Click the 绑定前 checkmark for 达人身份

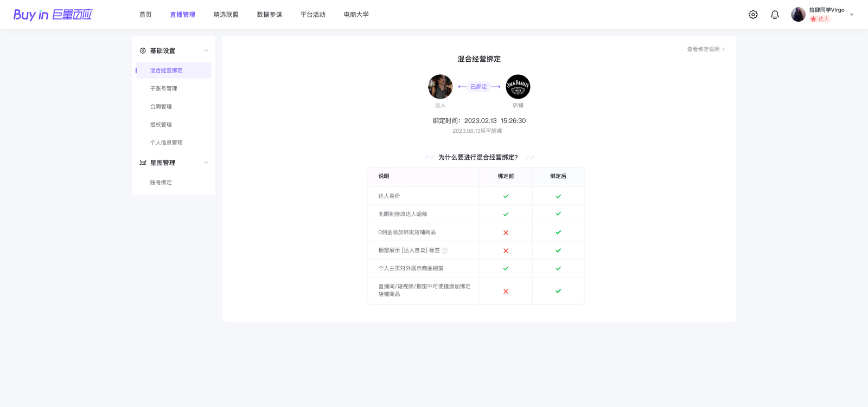point(506,196)
